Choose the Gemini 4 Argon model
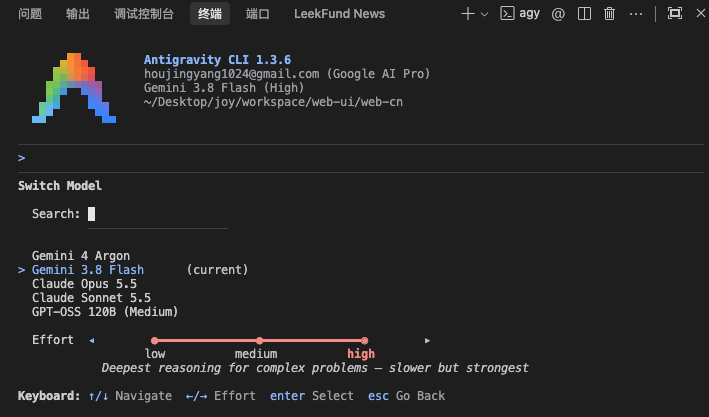 pos(81,256)
